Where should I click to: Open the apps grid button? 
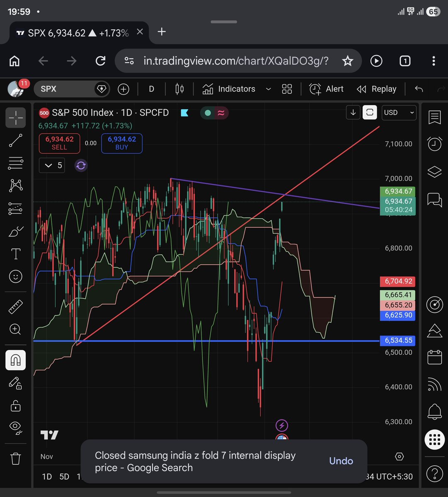coord(434,439)
